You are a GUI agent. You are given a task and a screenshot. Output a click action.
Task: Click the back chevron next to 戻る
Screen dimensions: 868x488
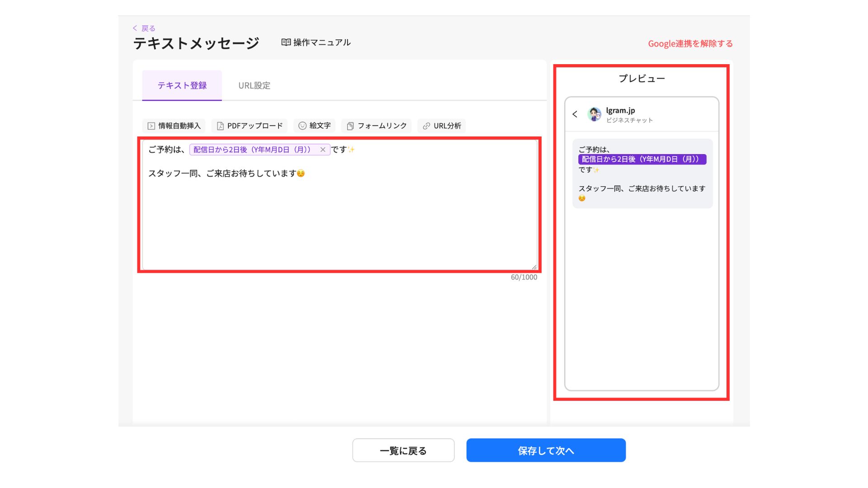click(135, 28)
